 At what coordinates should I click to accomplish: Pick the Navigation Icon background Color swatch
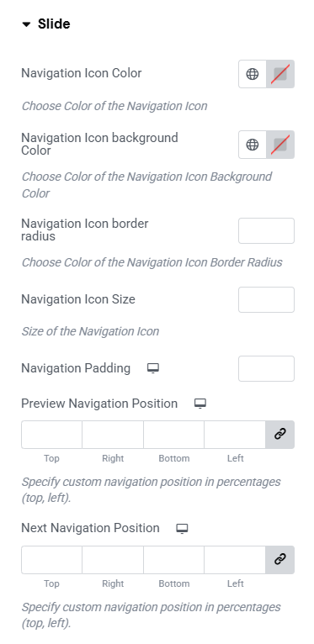(x=280, y=145)
